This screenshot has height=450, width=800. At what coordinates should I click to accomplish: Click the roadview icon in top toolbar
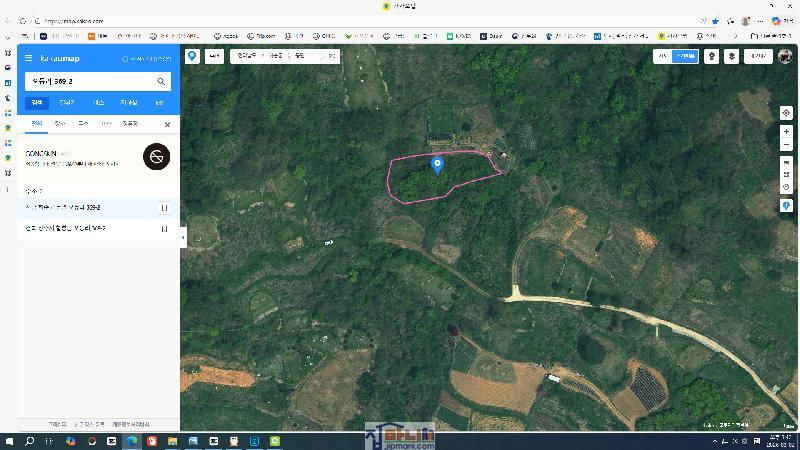click(711, 57)
